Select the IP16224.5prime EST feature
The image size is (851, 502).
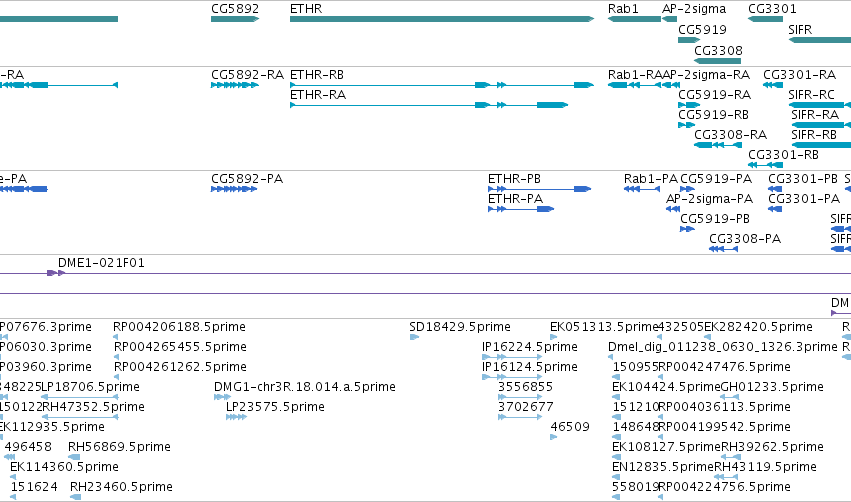(x=512, y=357)
